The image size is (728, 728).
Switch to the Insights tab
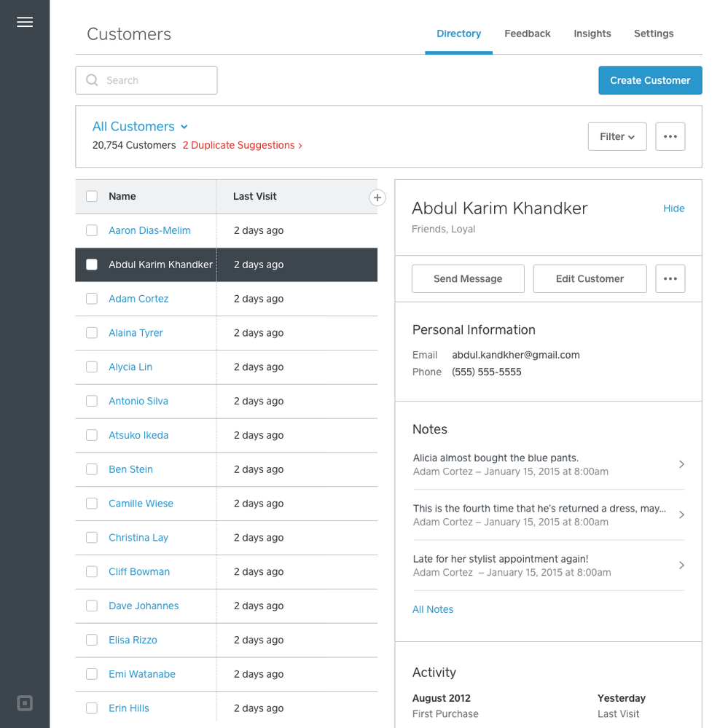click(592, 34)
